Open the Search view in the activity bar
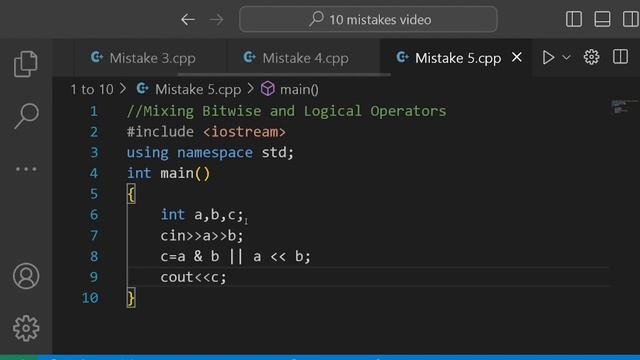 [27, 116]
